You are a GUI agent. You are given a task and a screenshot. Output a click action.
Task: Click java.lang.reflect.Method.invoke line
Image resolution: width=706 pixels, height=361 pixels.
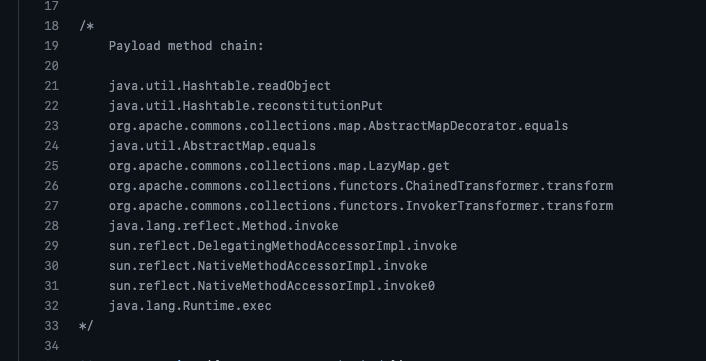[223, 226]
